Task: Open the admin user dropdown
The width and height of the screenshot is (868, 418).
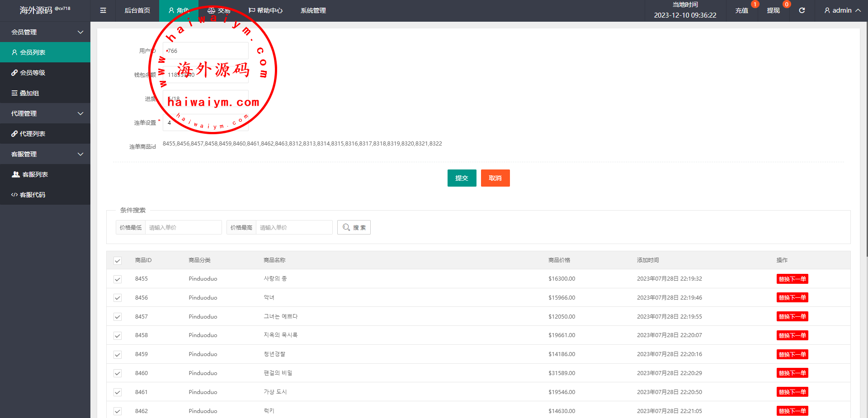Action: [842, 10]
